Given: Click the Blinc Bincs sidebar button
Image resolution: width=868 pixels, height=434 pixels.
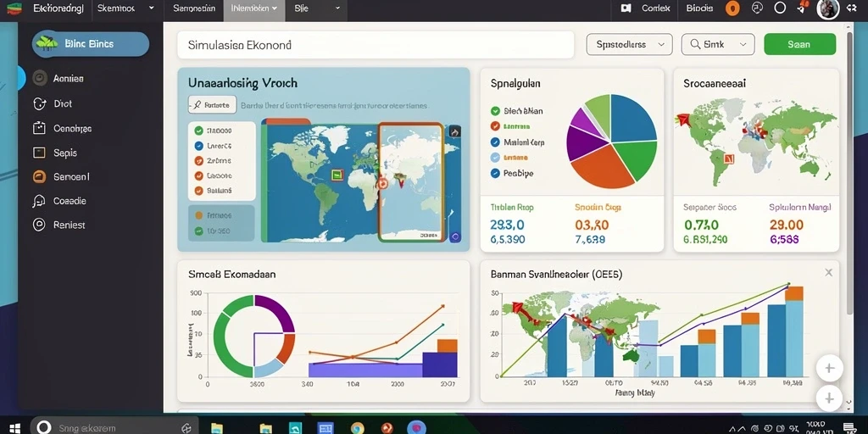Looking at the screenshot, I should [90, 44].
